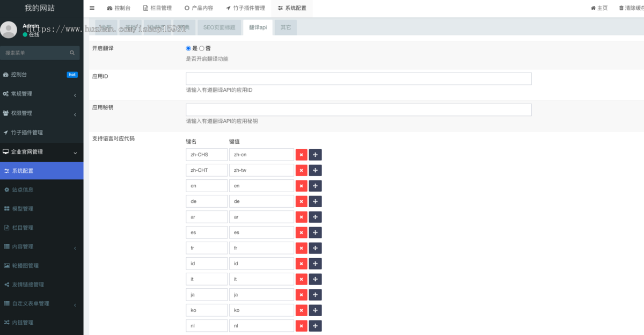Click move handle for zh-CHS row
This screenshot has height=335, width=644.
[315, 155]
